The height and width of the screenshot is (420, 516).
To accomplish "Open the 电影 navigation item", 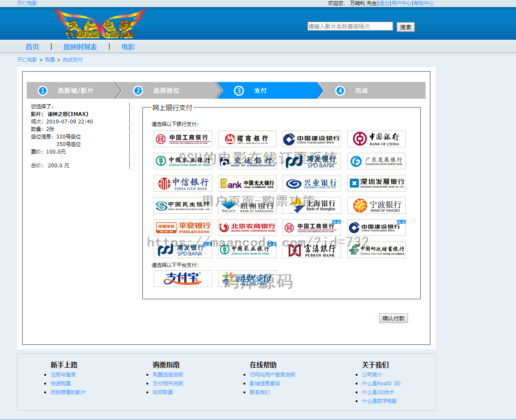I will [x=128, y=47].
